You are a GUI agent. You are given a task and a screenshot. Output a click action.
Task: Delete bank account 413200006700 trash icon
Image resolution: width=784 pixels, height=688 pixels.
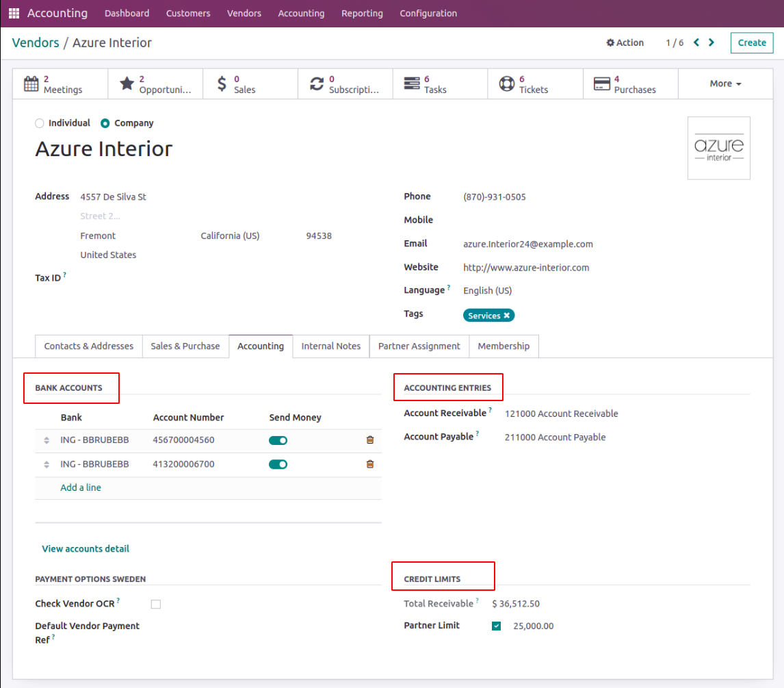click(x=370, y=464)
